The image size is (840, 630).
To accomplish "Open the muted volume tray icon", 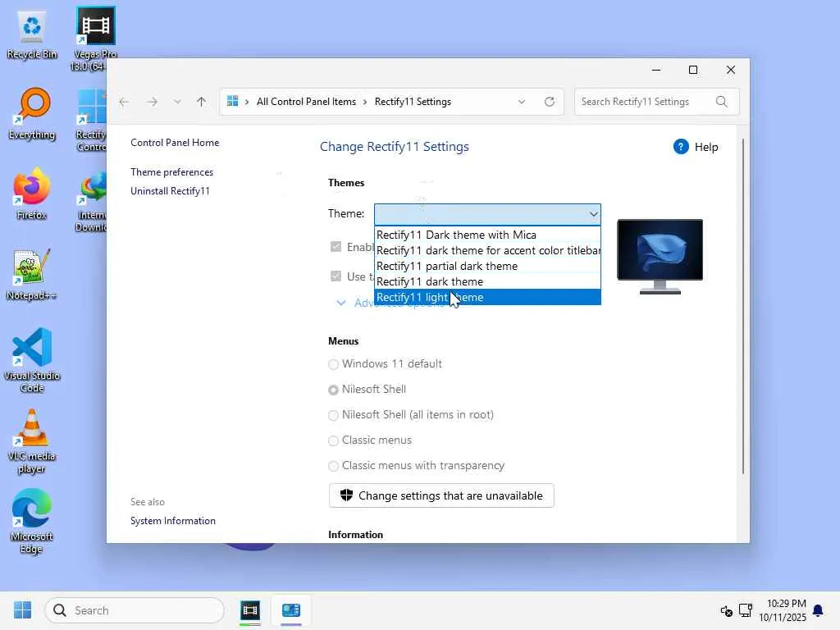I will tap(727, 610).
